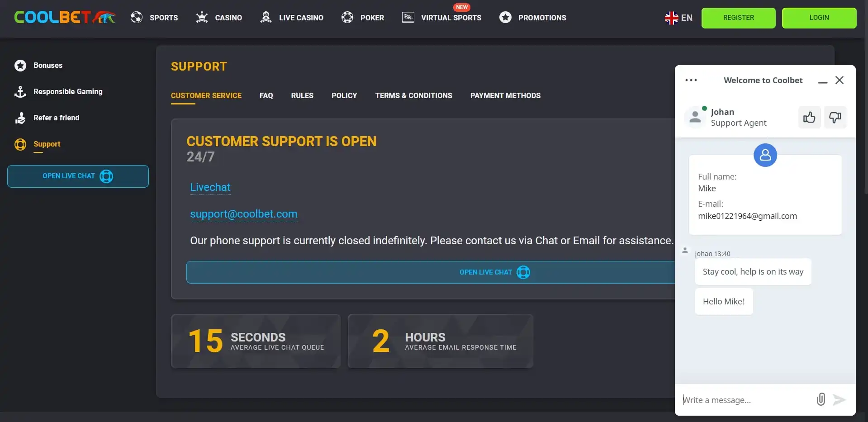The height and width of the screenshot is (422, 868).
Task: Focus the Write a message input field
Action: [x=746, y=400]
